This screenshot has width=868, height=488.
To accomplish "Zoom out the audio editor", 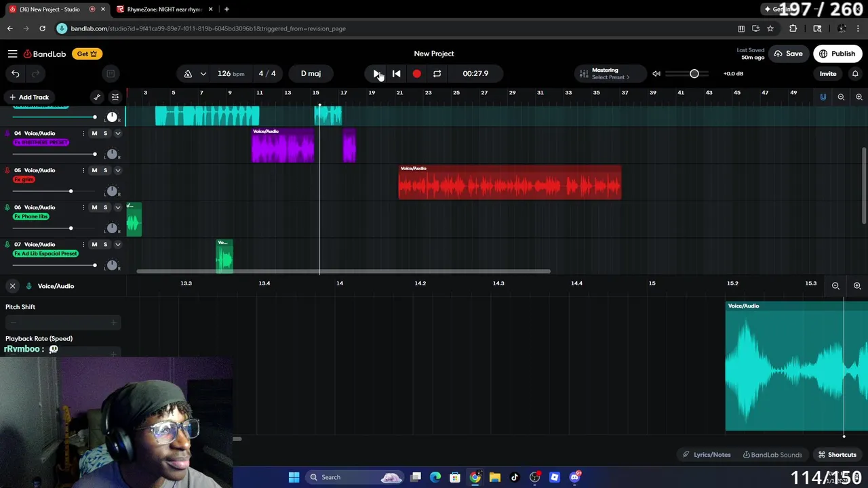I will [835, 286].
